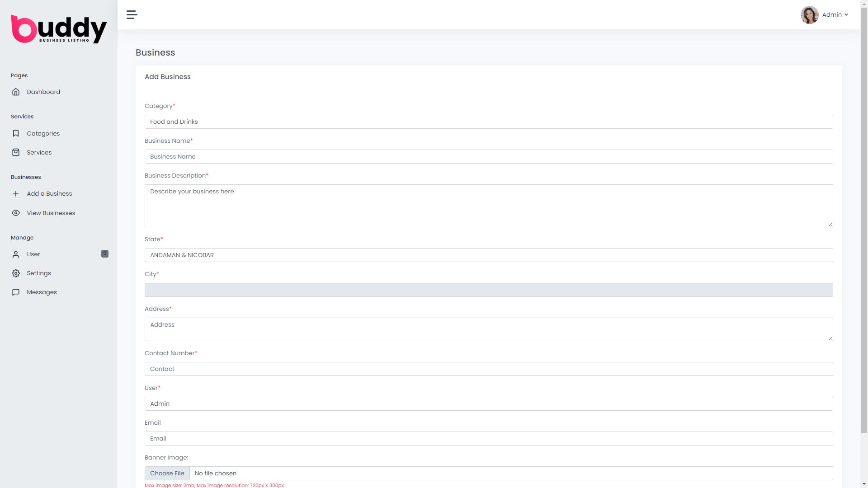
Task: Click the buddy business listing logo
Action: tap(59, 30)
